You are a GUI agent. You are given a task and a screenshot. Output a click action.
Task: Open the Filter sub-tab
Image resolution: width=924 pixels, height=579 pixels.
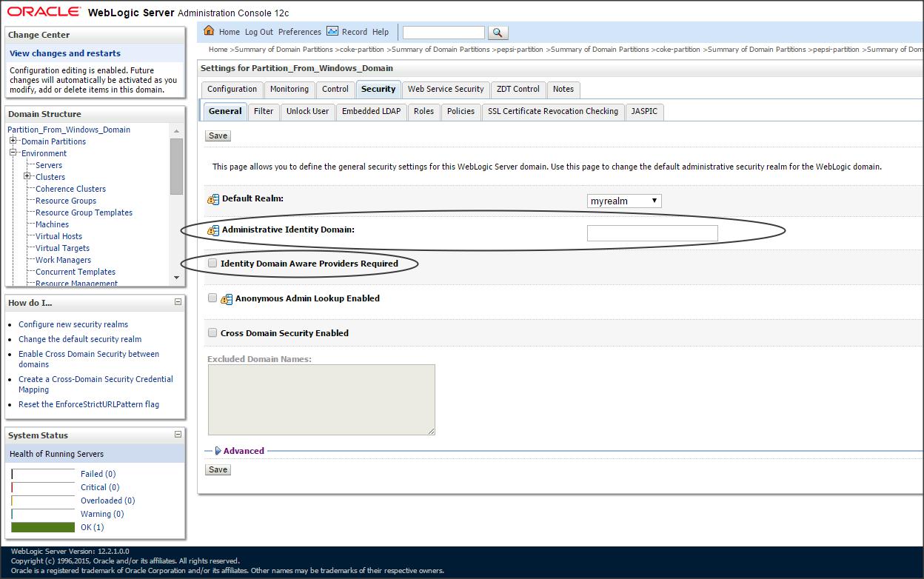click(x=264, y=111)
